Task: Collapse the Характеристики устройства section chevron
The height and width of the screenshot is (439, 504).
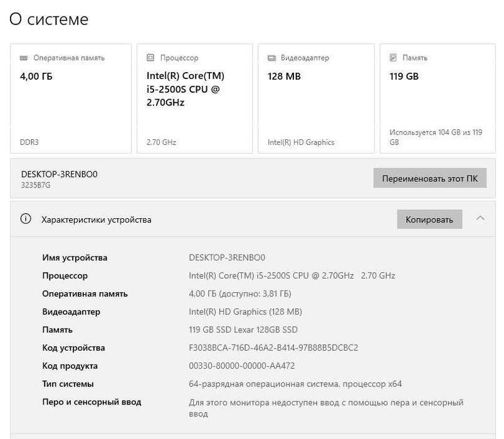Action: pyautogui.click(x=480, y=219)
